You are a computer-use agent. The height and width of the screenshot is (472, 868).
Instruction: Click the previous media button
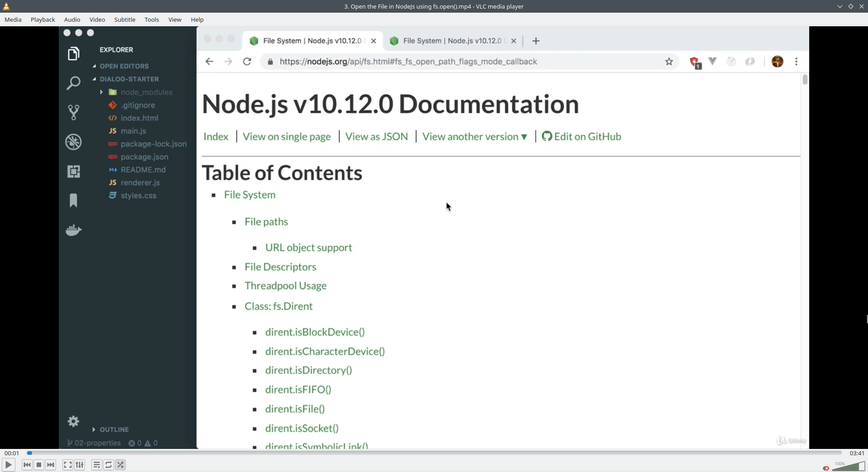coord(27,465)
